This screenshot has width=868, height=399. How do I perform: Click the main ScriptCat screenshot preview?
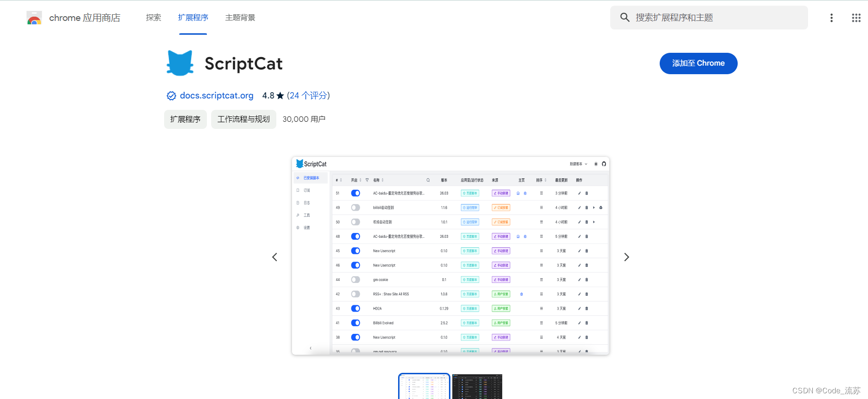click(x=450, y=256)
